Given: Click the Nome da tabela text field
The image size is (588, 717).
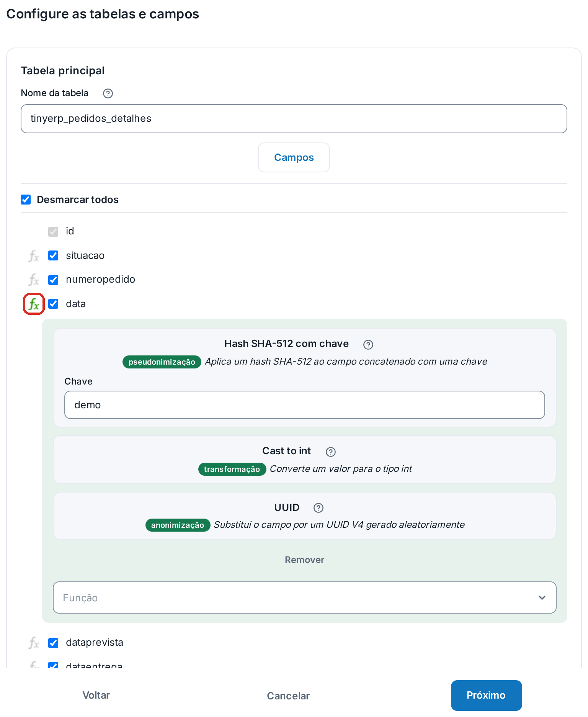Looking at the screenshot, I should (x=294, y=119).
